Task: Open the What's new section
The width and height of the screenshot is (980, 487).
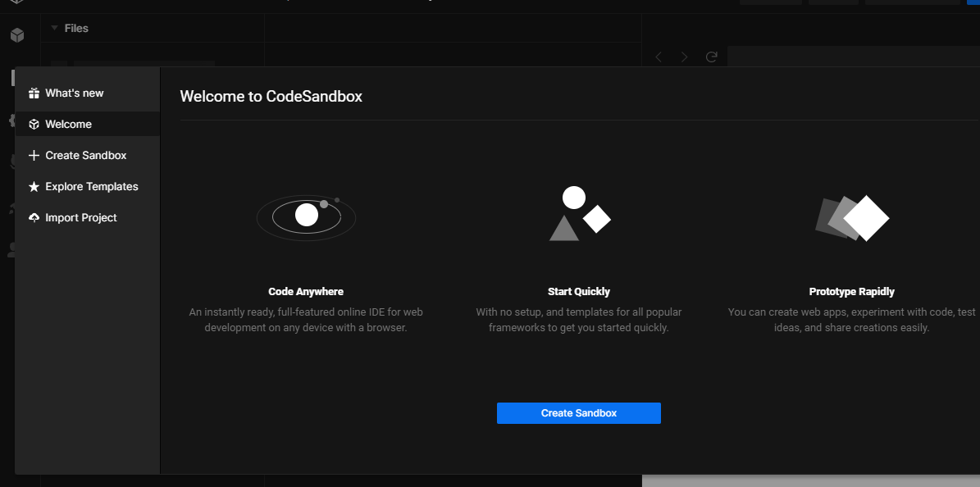Action: [88, 93]
